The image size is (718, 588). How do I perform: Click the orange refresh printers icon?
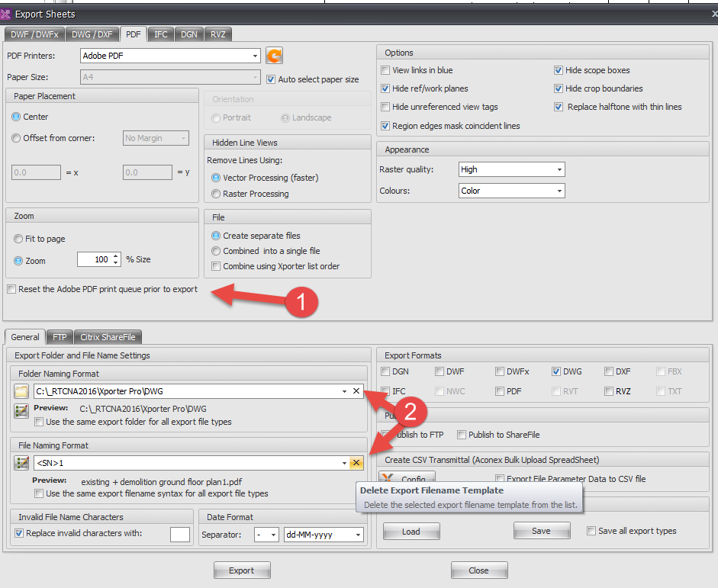point(274,55)
